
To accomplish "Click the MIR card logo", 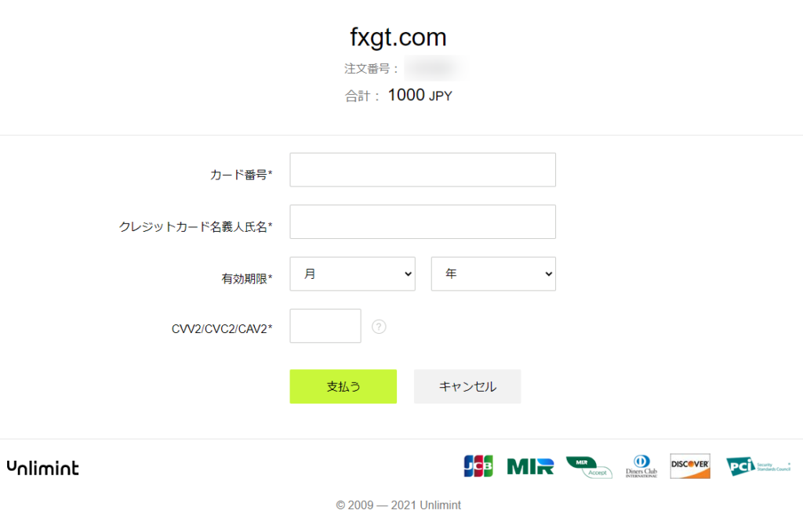I will coord(530,466).
